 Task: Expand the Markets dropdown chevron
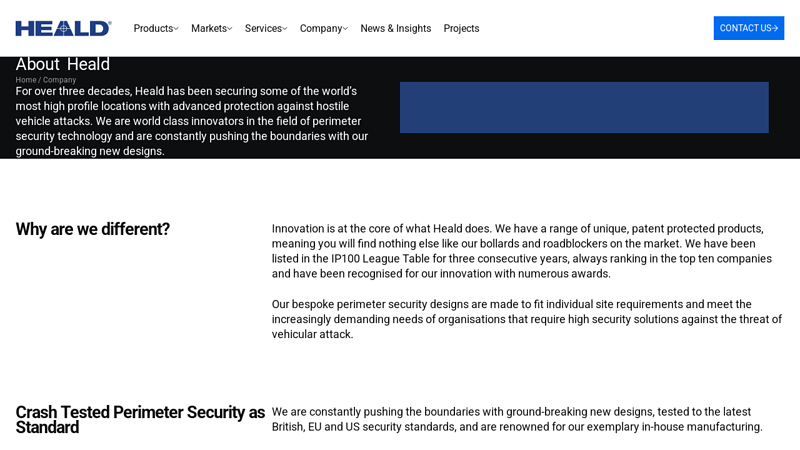tap(230, 29)
